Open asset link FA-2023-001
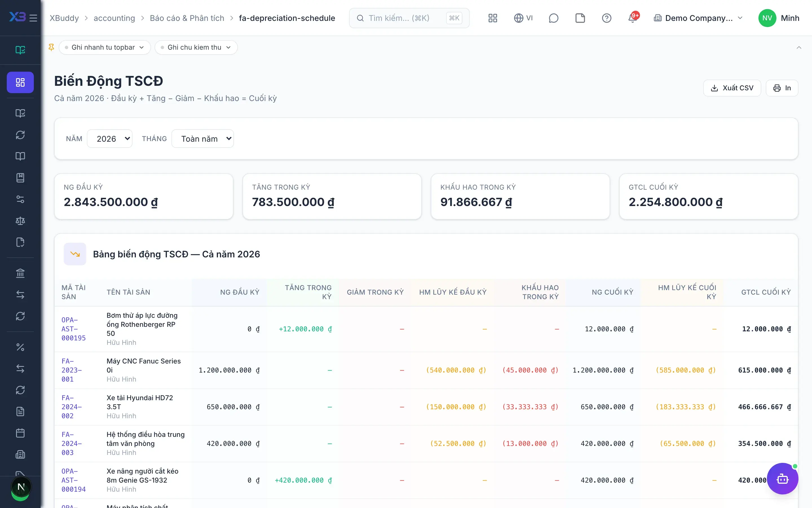Viewport: 812px width, 508px height. pos(71,370)
